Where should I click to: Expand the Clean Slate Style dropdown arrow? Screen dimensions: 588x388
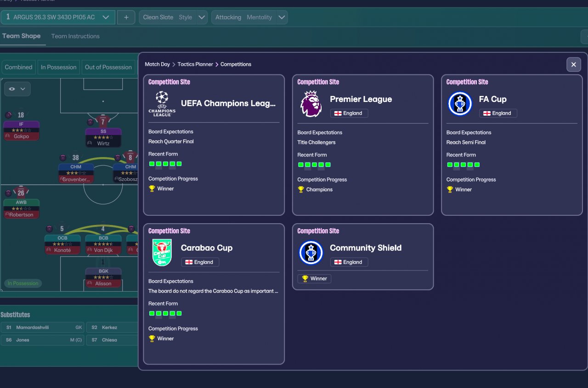pyautogui.click(x=202, y=17)
